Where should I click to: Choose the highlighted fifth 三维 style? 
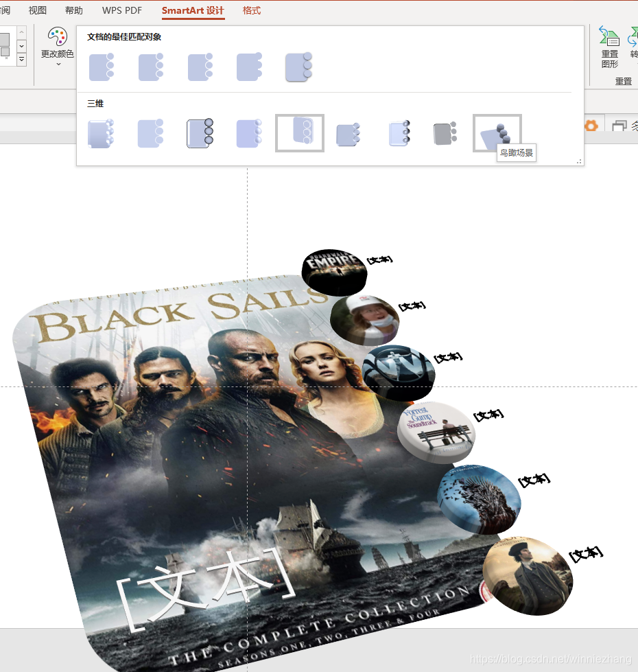pyautogui.click(x=300, y=133)
